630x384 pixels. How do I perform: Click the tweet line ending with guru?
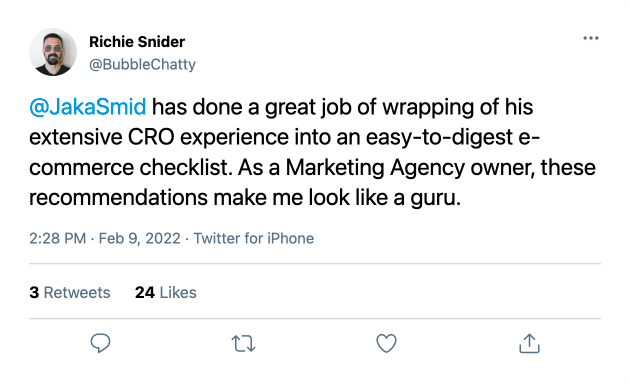(x=245, y=198)
